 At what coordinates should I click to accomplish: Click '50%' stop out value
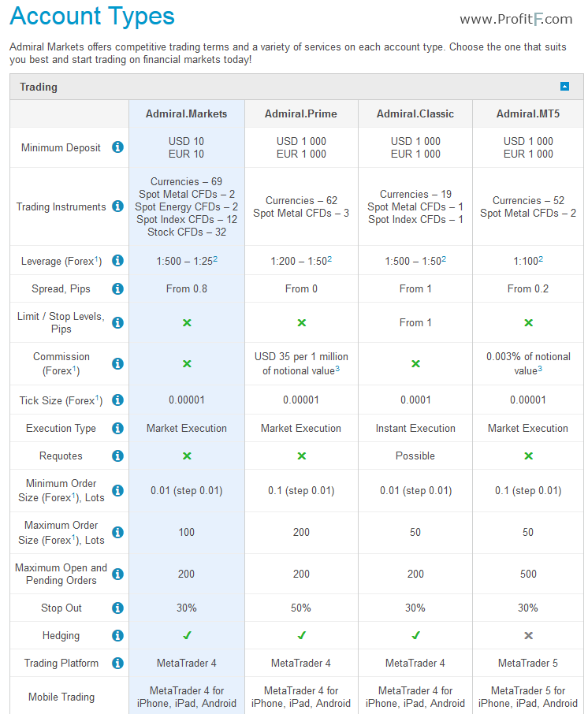301,608
